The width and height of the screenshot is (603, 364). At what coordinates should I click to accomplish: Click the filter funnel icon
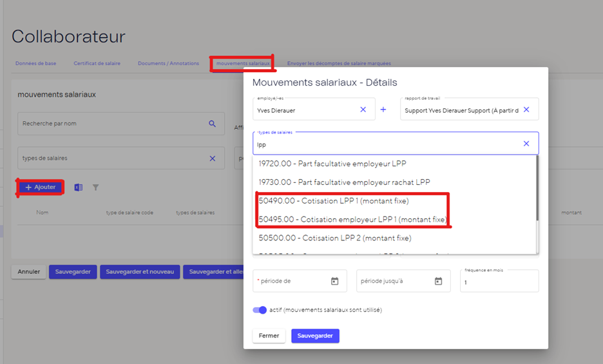pyautogui.click(x=95, y=187)
